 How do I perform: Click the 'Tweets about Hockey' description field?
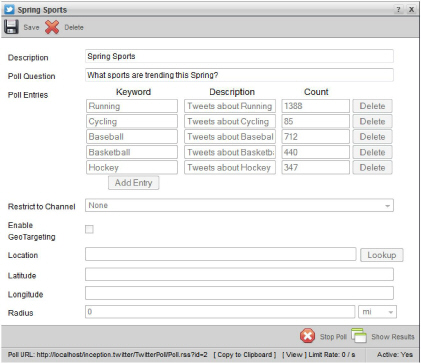pos(230,168)
